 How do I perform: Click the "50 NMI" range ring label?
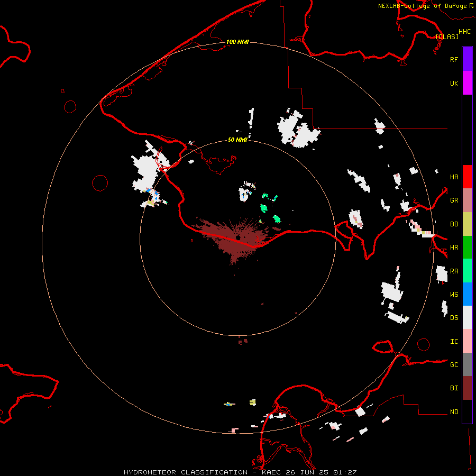(x=237, y=140)
